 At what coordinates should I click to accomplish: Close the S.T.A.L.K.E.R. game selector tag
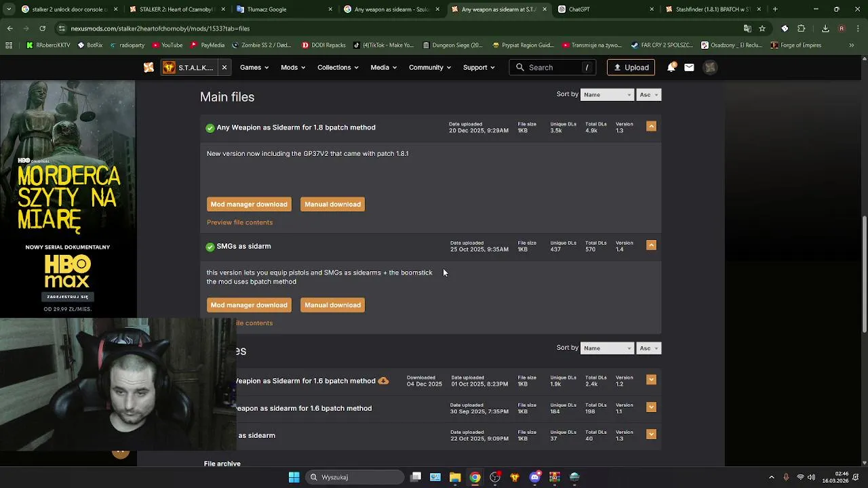[224, 67]
